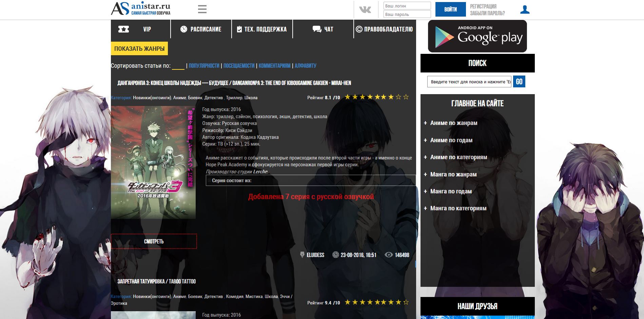Expand Аниме по категориям in sidebar
The image size is (644, 319).
pos(458,157)
